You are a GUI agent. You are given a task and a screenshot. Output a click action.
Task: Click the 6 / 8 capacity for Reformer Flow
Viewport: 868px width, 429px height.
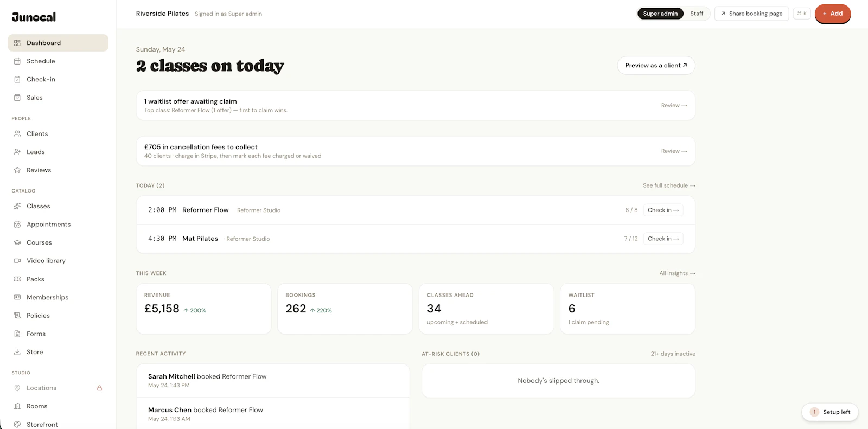pos(631,210)
